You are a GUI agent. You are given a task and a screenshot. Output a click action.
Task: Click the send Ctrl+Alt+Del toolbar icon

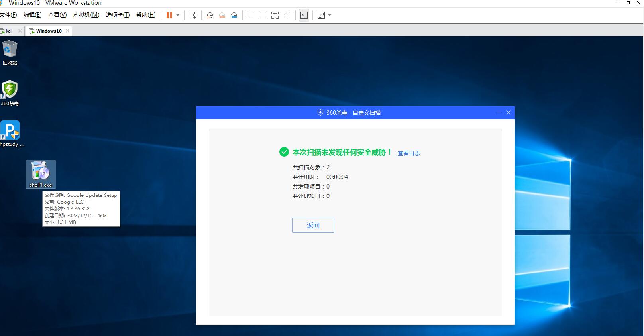(x=193, y=15)
